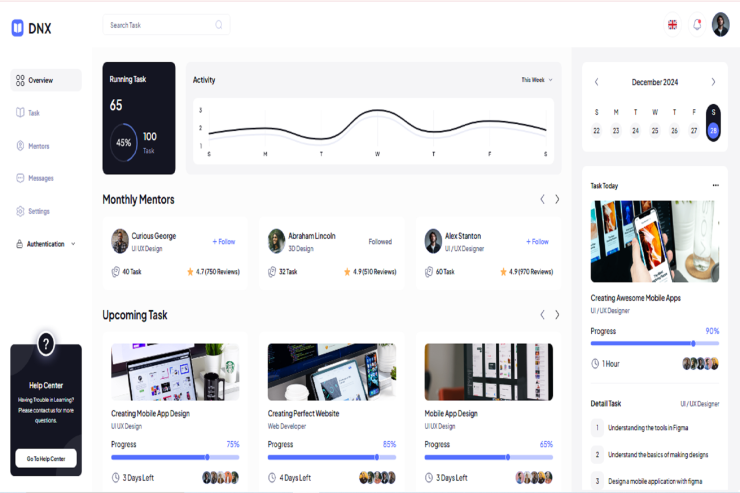Open Mentors in the sidebar

[x=38, y=146]
